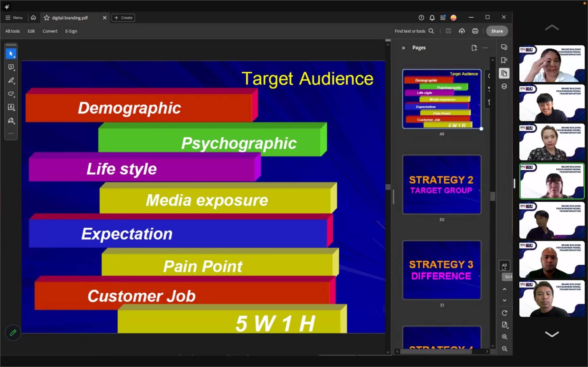Star the digital branding.pdf tab
The height and width of the screenshot is (367, 588).
[47, 17]
